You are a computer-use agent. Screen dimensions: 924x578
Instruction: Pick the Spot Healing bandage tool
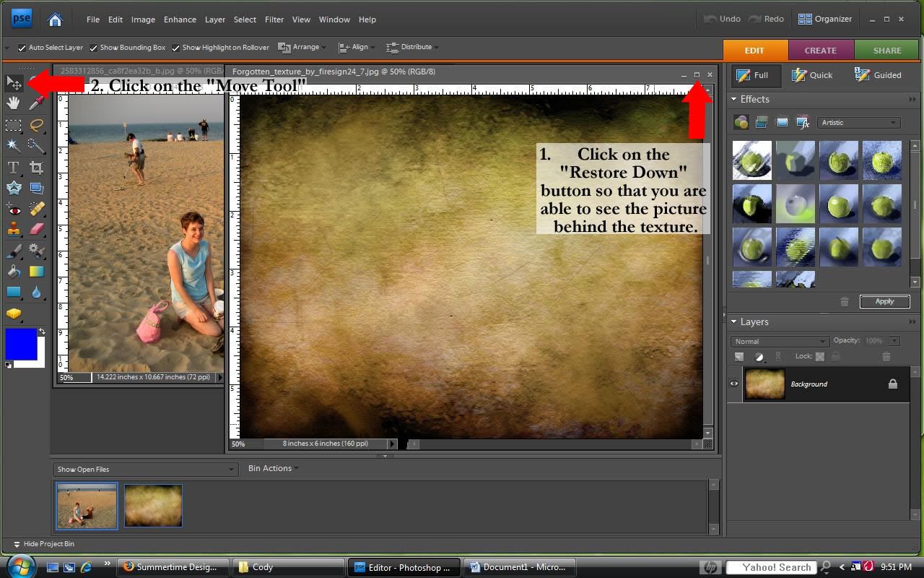[37, 210]
